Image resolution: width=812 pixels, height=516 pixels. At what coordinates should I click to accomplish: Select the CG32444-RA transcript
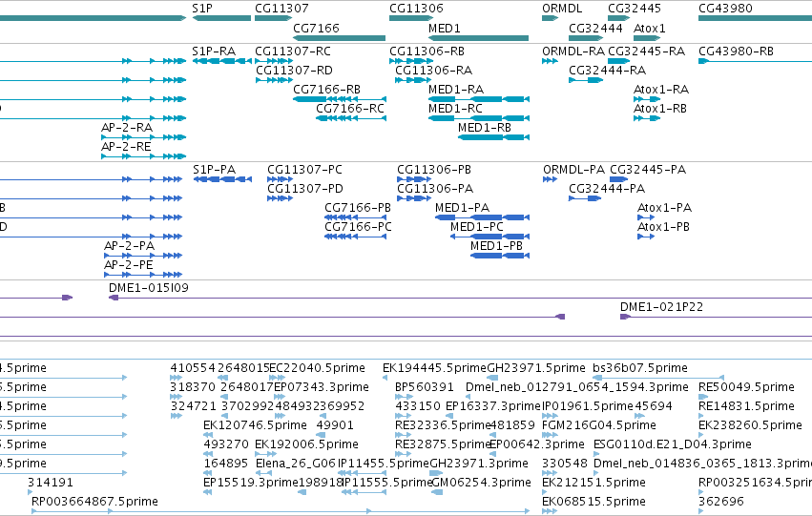(x=586, y=80)
